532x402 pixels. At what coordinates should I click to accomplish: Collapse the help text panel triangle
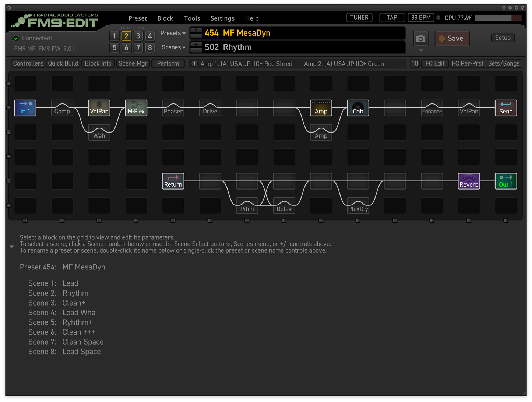coord(12,247)
